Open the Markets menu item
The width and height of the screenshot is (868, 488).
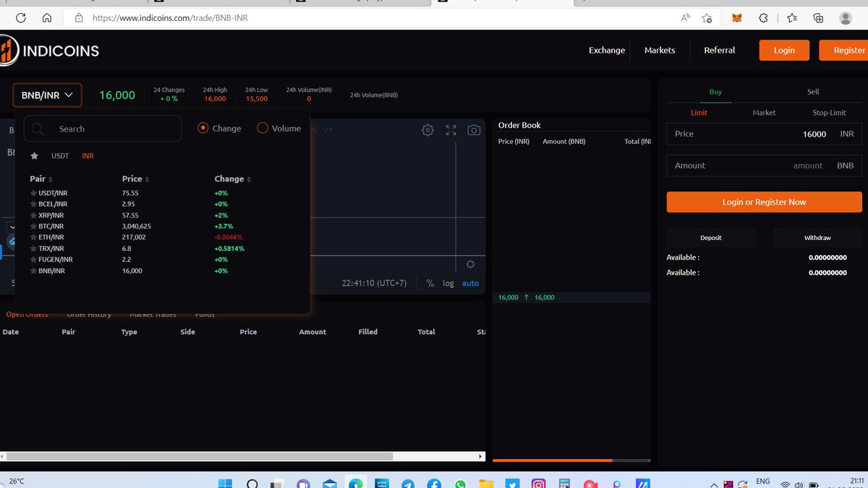(659, 50)
